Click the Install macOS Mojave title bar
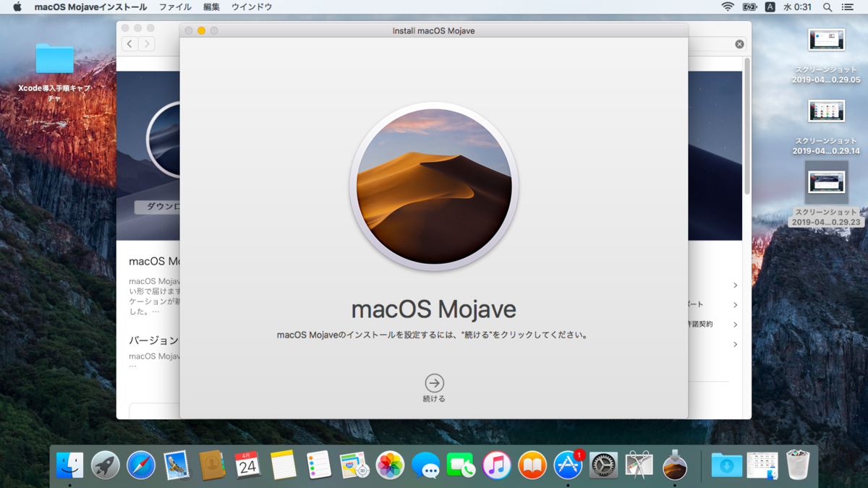 [434, 30]
